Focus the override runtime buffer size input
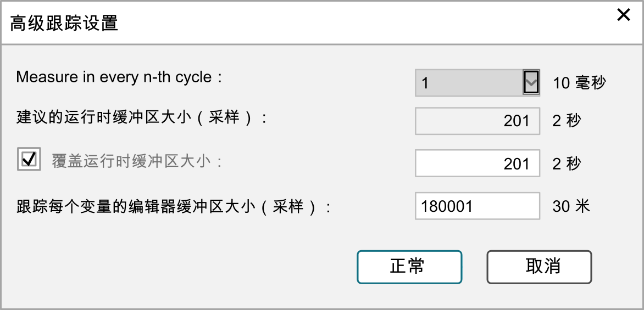The image size is (644, 310). coord(477,164)
